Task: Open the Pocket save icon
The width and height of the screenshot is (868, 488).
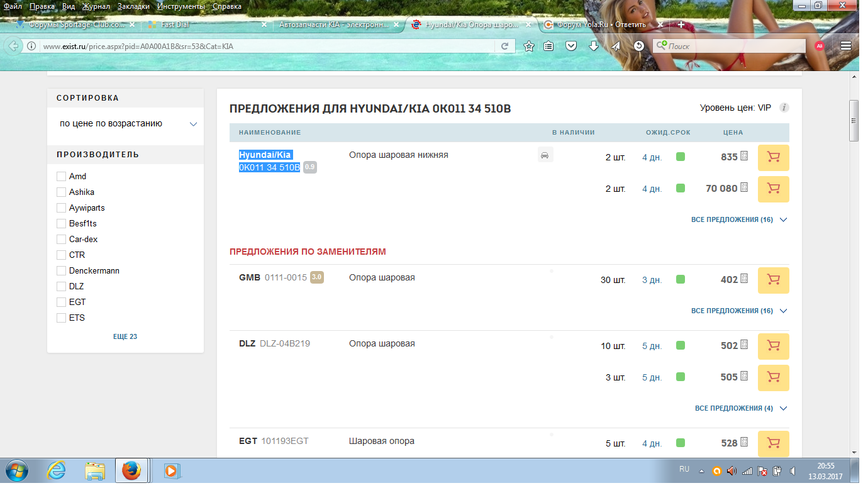Action: pyautogui.click(x=571, y=46)
